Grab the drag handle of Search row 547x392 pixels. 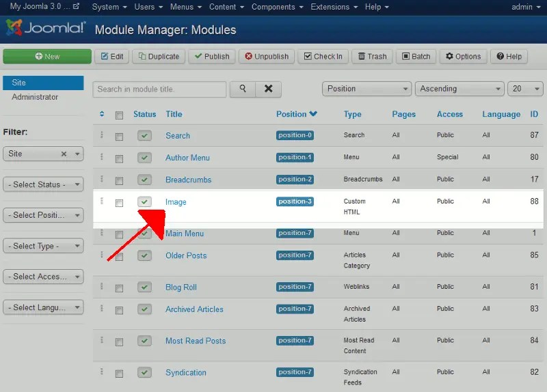click(x=102, y=135)
